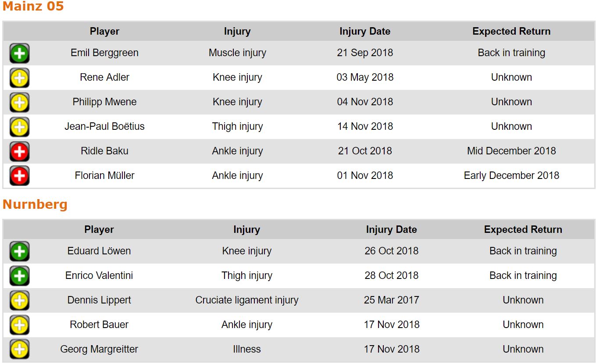The height and width of the screenshot is (364, 596).
Task: Click the yellow status icon beside Georg Margreitter
Action: point(19,350)
